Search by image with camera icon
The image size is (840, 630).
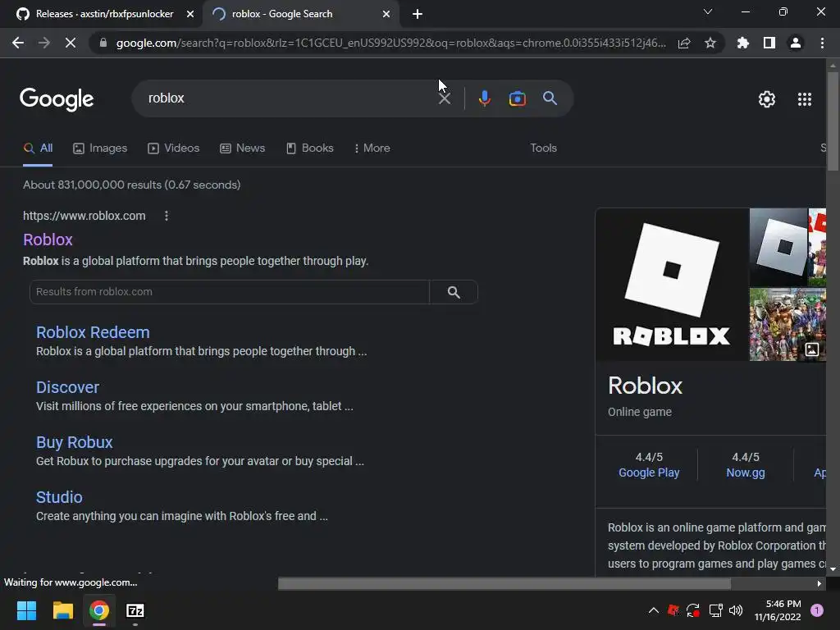(517, 98)
